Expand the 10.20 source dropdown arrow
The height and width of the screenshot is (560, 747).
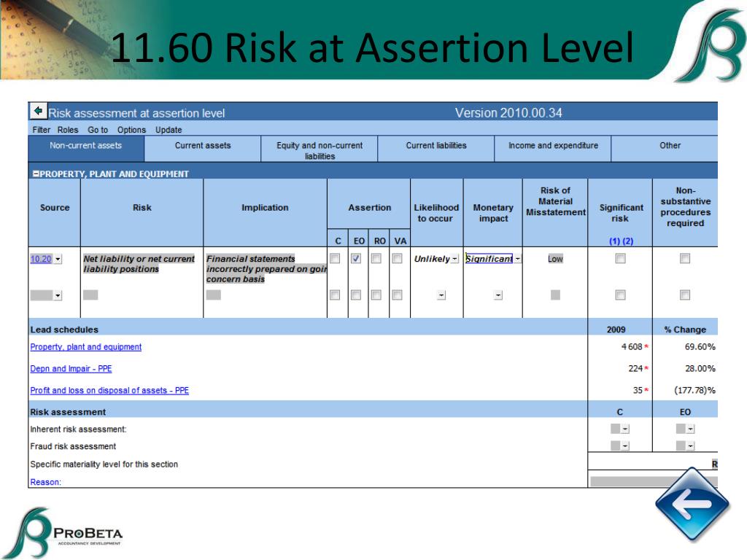click(58, 259)
